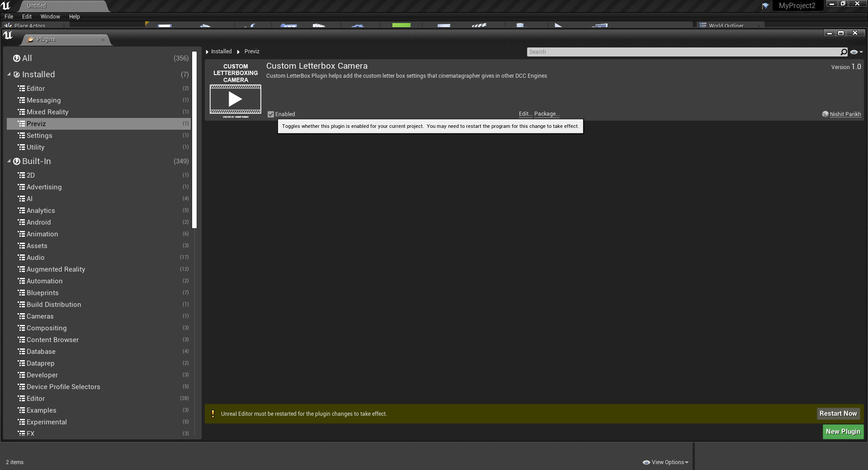Click the Restart Now button

[838, 414]
